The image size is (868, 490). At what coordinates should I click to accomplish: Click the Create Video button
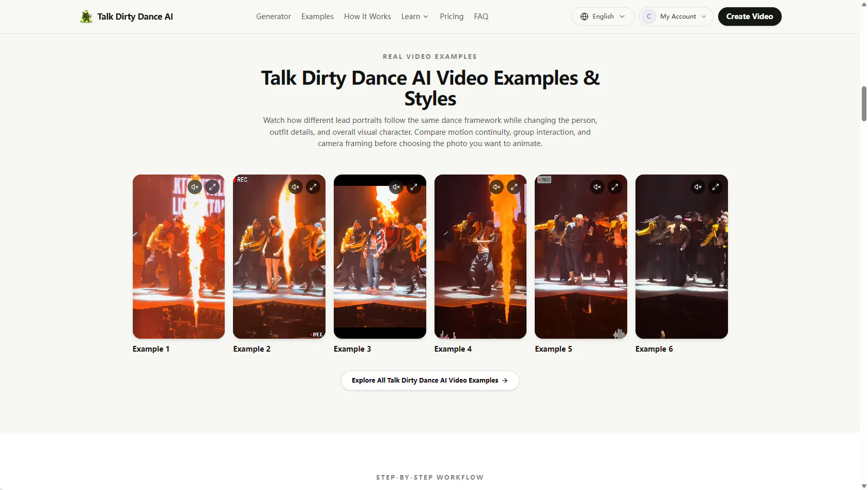[x=750, y=17]
